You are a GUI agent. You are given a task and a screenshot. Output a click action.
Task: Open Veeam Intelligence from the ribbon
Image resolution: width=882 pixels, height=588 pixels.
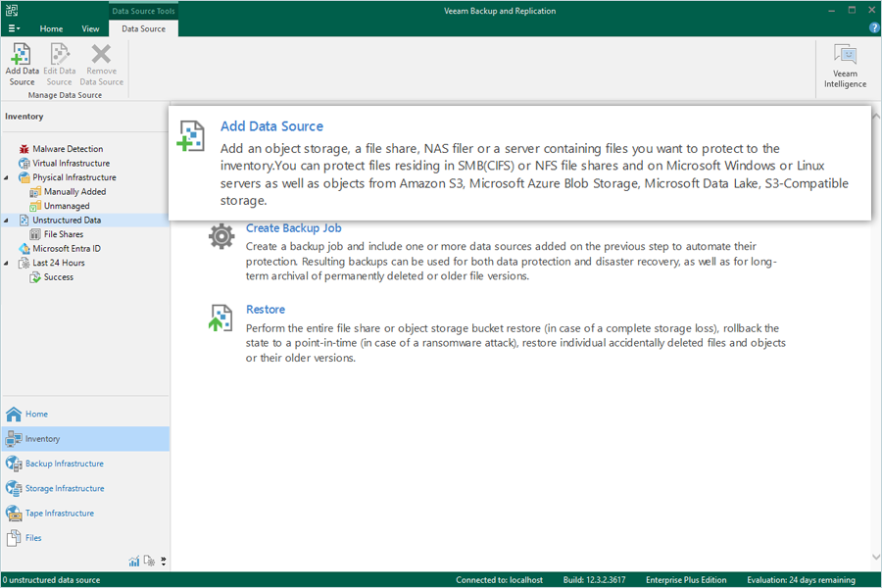point(845,67)
